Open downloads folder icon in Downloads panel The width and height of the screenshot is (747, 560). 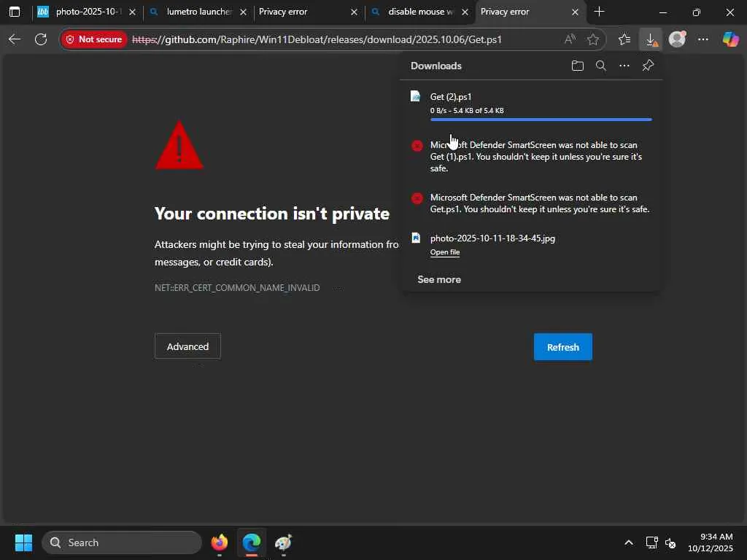point(578,66)
